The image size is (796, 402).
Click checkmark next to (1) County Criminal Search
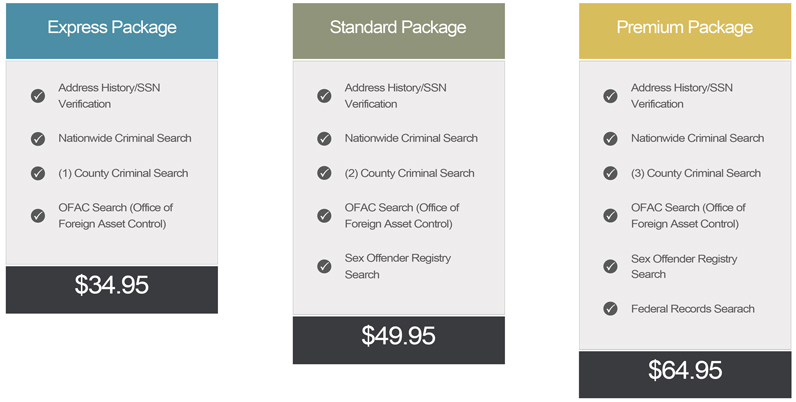point(38,173)
